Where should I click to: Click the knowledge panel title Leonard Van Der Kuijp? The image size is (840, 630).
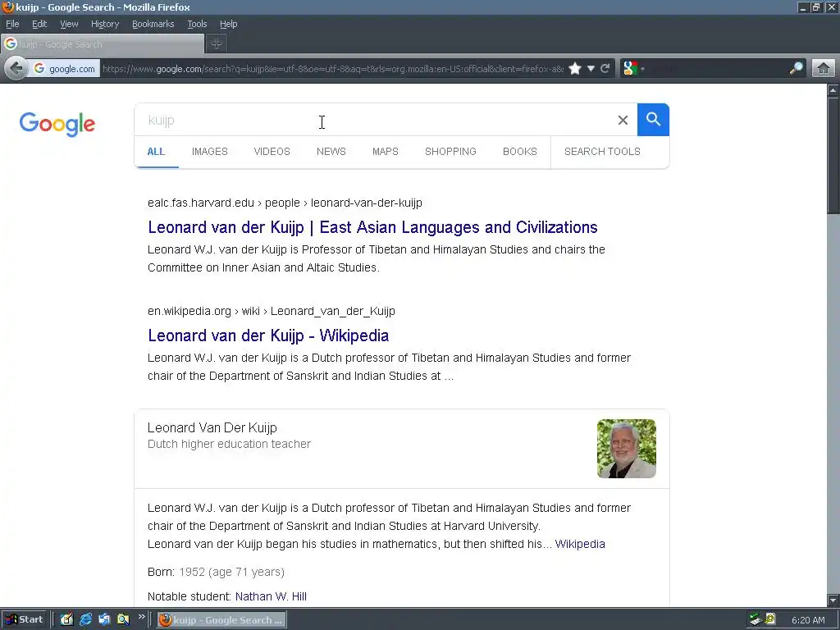point(212,427)
